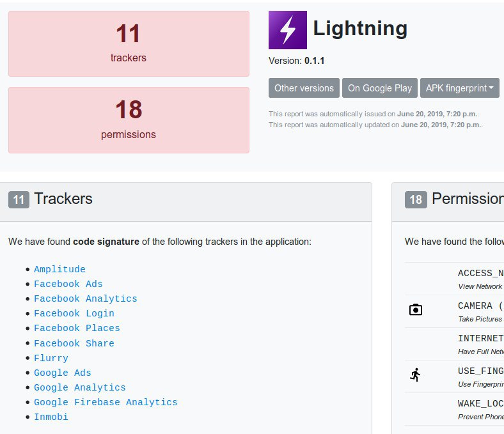Open the Facebook Analytics tracker link
This screenshot has height=434, width=504.
coord(86,298)
